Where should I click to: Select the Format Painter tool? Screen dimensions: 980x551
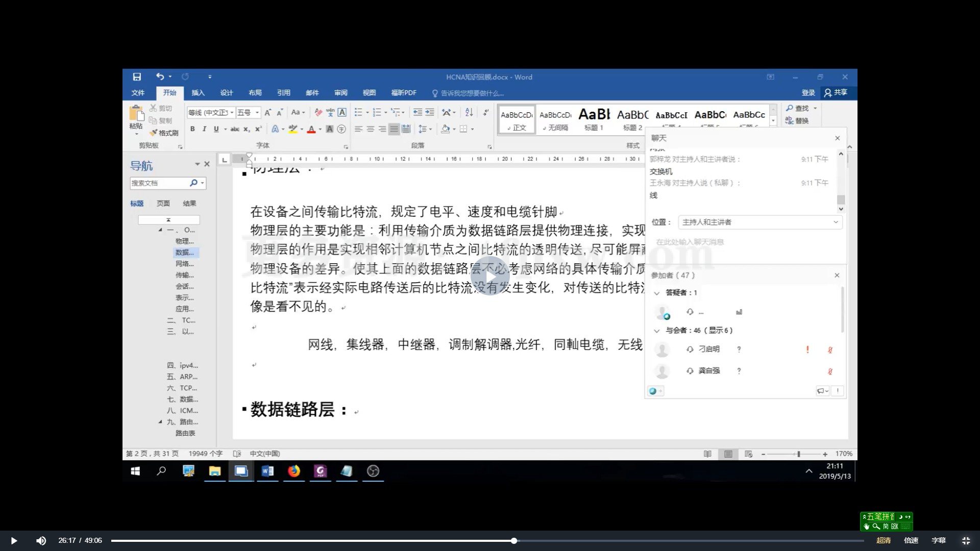164,132
